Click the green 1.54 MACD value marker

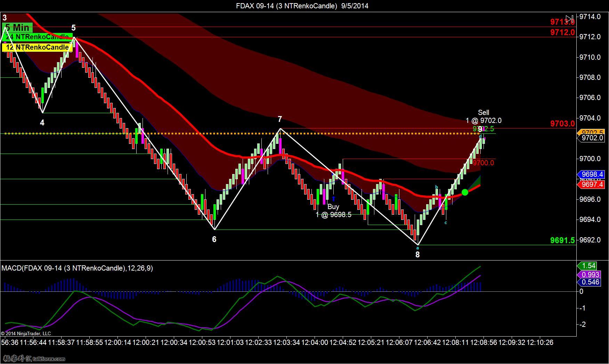click(x=587, y=266)
